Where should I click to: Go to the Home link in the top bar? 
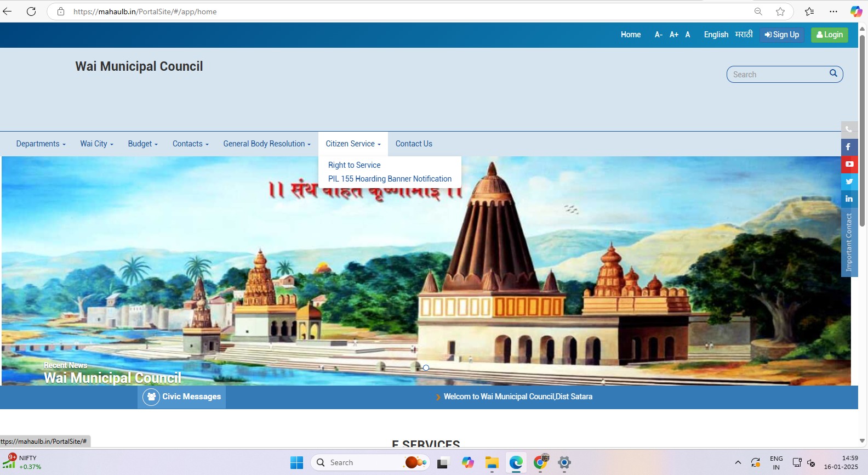click(631, 35)
